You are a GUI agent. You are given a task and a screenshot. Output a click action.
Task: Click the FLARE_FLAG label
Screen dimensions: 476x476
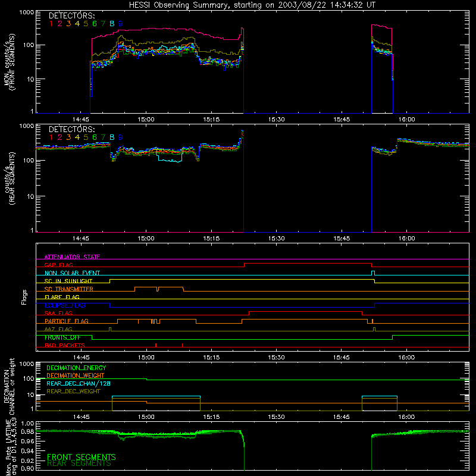[x=62, y=297]
